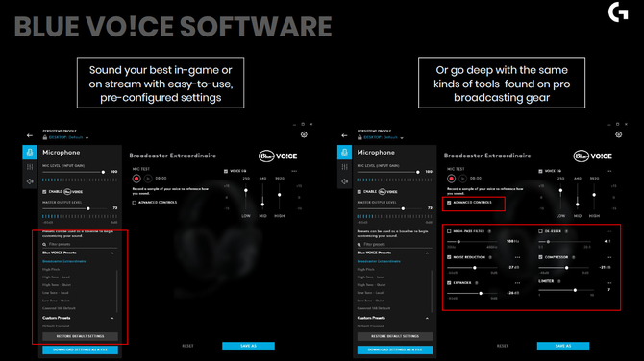This screenshot has height=361, width=644.
Task: Open De-Esser more options menu
Action: [x=608, y=231]
